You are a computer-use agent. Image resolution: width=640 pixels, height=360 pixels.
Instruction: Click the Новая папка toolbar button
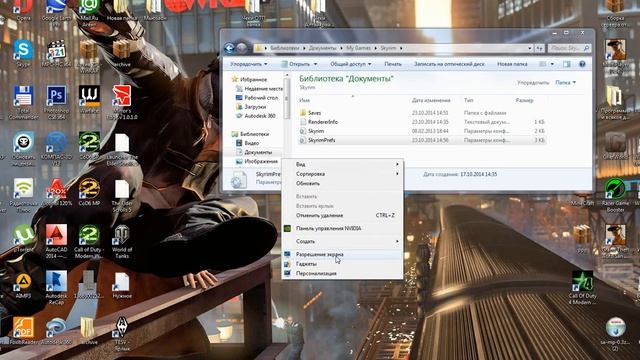coord(512,64)
